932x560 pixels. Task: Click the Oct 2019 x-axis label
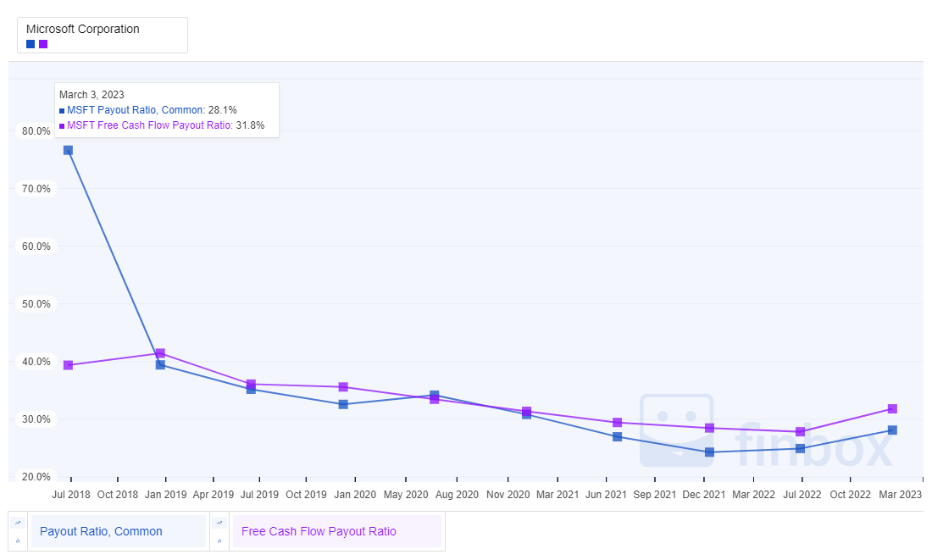point(306,495)
